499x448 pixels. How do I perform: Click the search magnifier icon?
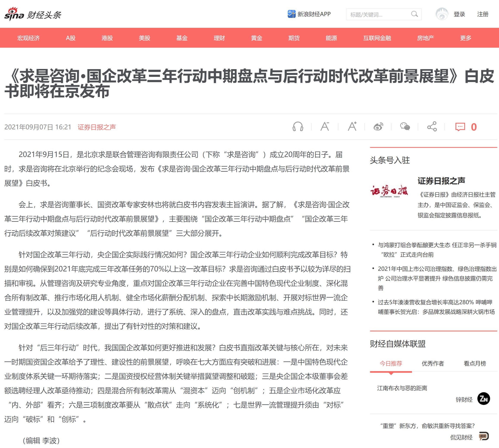[x=414, y=14]
